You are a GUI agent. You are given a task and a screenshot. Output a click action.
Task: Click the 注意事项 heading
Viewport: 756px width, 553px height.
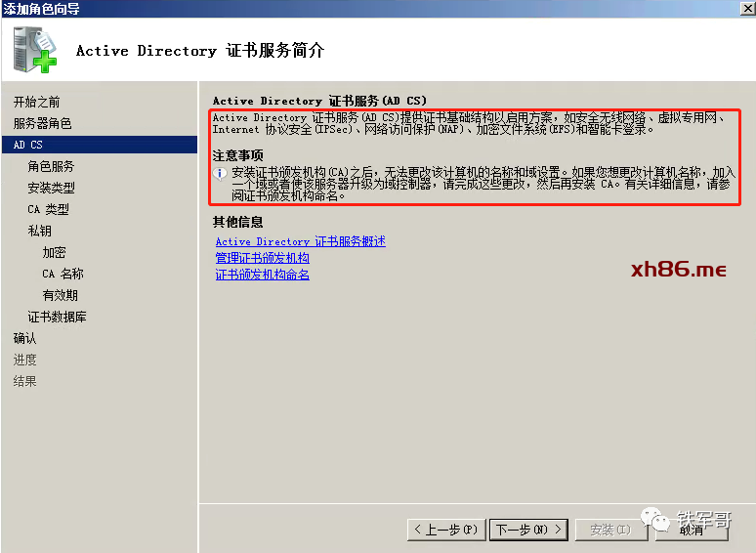(x=237, y=155)
